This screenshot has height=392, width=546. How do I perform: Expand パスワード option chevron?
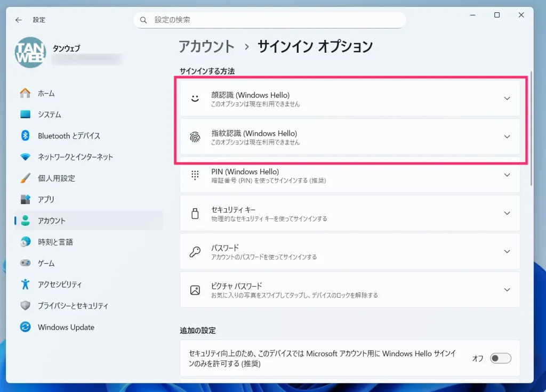pos(507,251)
